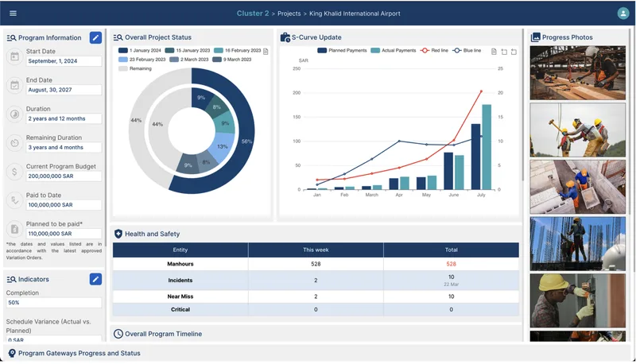
Task: Toggle the 1 January 2024 legend entry
Action: pyautogui.click(x=140, y=51)
